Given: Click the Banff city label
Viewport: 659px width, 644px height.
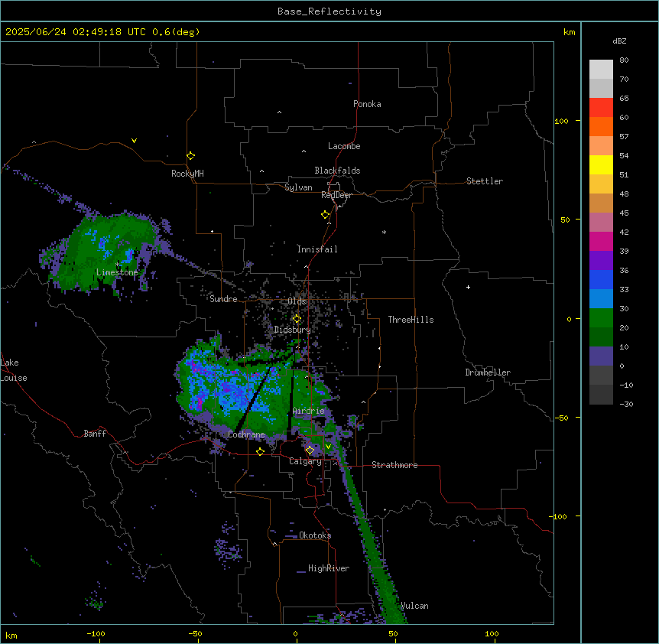Looking at the screenshot, I should click(95, 434).
